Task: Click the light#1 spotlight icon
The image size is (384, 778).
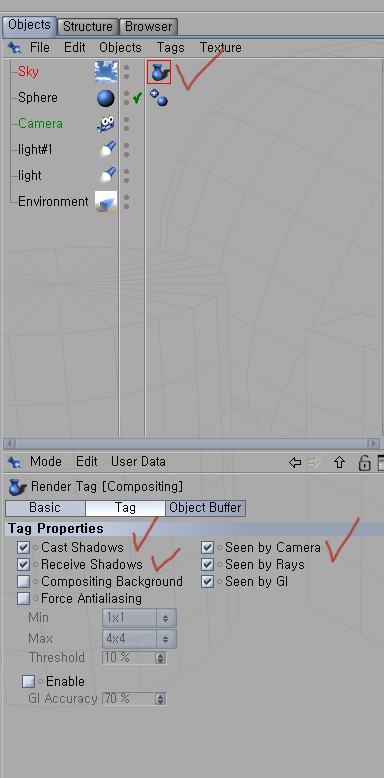Action: (107, 149)
